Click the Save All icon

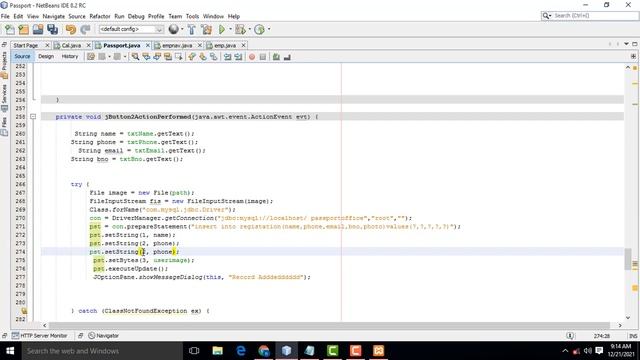coord(53,29)
